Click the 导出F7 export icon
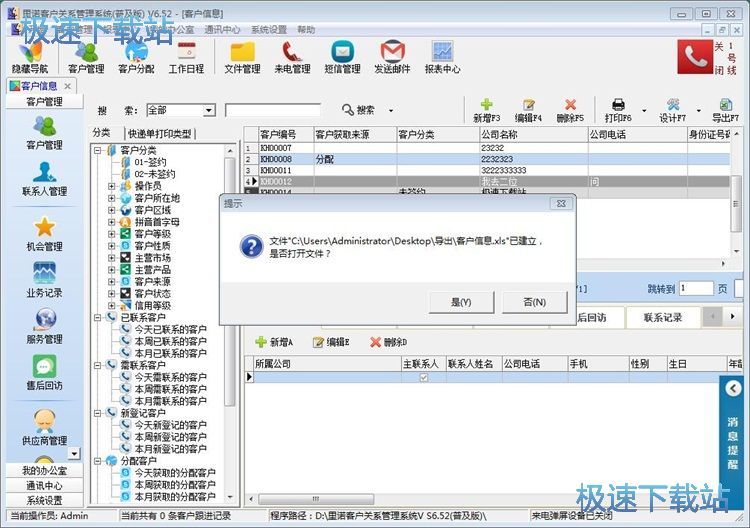The height and width of the screenshot is (528, 750). 725,111
